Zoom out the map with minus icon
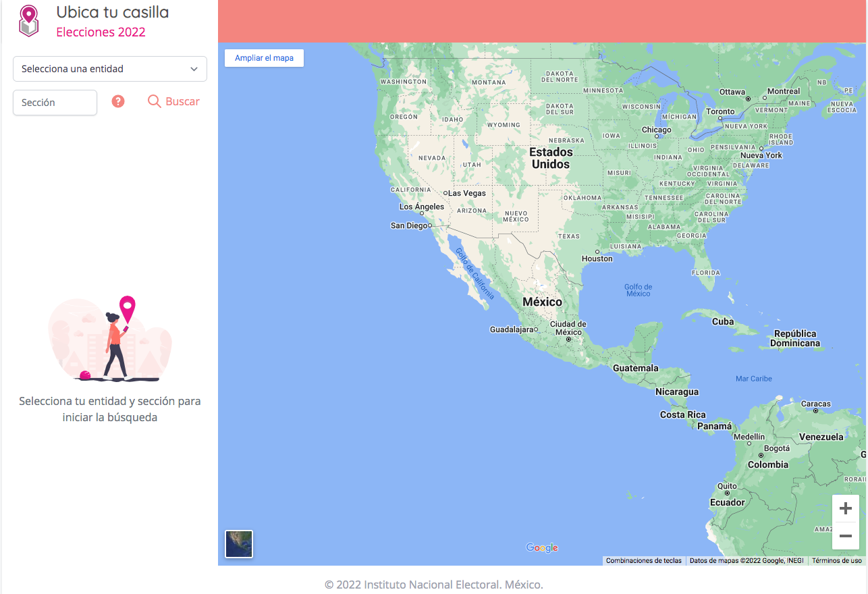The width and height of the screenshot is (868, 594). pos(845,536)
